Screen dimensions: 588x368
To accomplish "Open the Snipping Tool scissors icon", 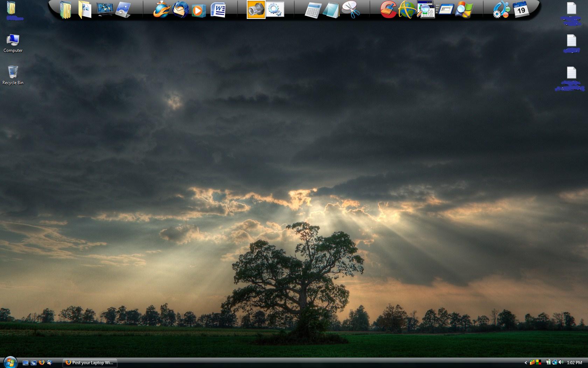I will (x=350, y=9).
